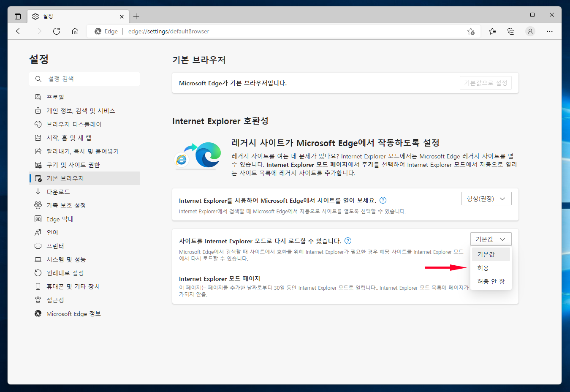Image resolution: width=570 pixels, height=392 pixels.
Task: Click the 설정 browser tab
Action: (x=78, y=16)
